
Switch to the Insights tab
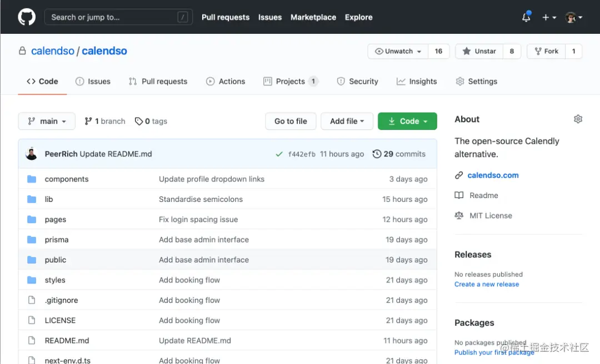[417, 82]
